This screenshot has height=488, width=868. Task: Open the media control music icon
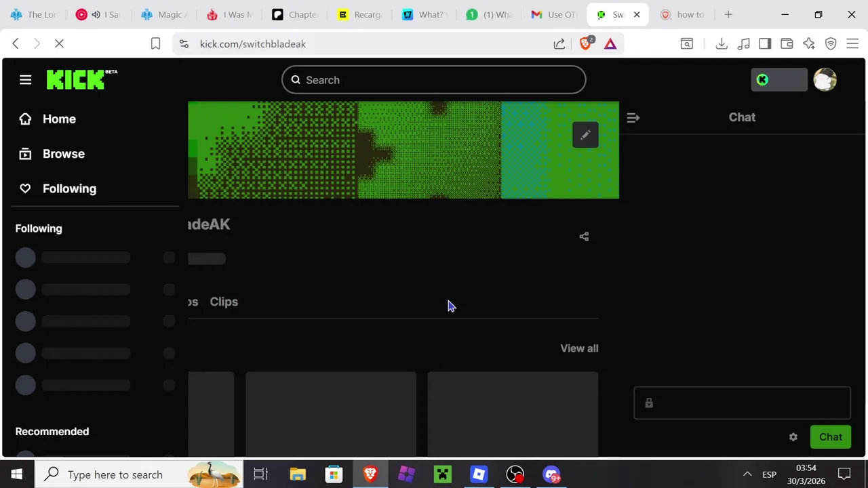click(744, 44)
